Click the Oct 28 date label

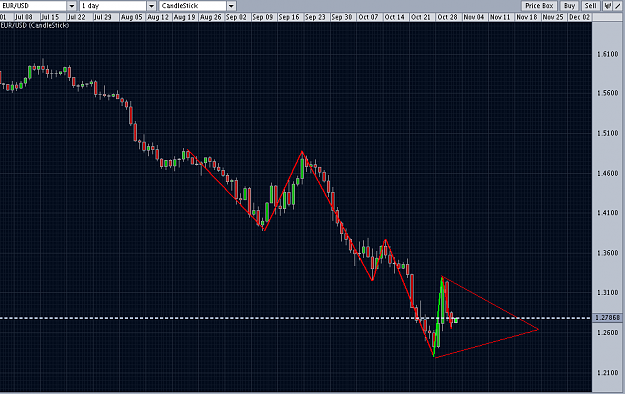click(x=447, y=17)
